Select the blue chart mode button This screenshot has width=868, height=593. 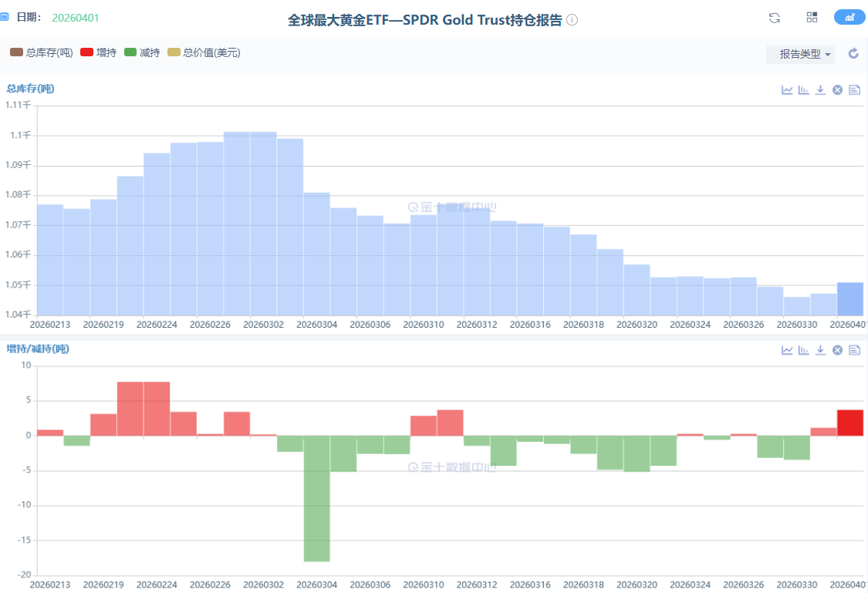point(849,17)
